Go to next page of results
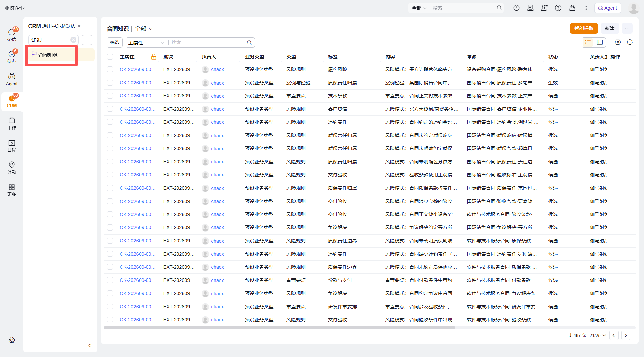 tap(626, 335)
